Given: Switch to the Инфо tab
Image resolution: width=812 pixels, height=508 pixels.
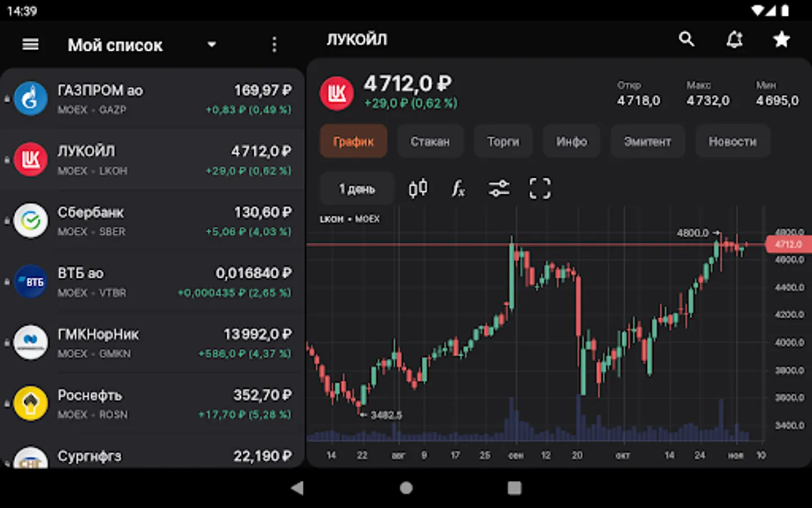Looking at the screenshot, I should [x=572, y=141].
